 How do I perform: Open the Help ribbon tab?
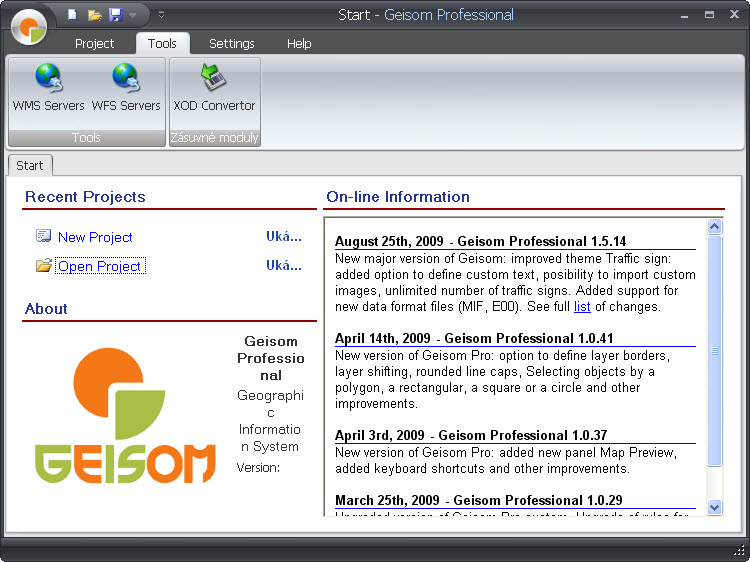[299, 44]
